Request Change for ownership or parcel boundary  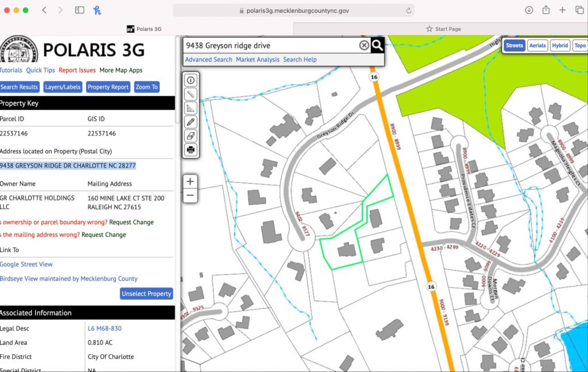coord(131,222)
